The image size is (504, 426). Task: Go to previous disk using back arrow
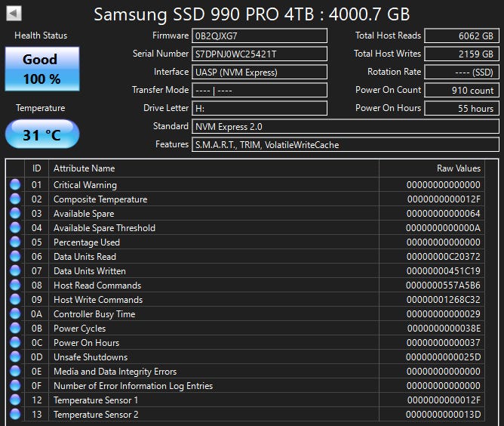[x=14, y=14]
